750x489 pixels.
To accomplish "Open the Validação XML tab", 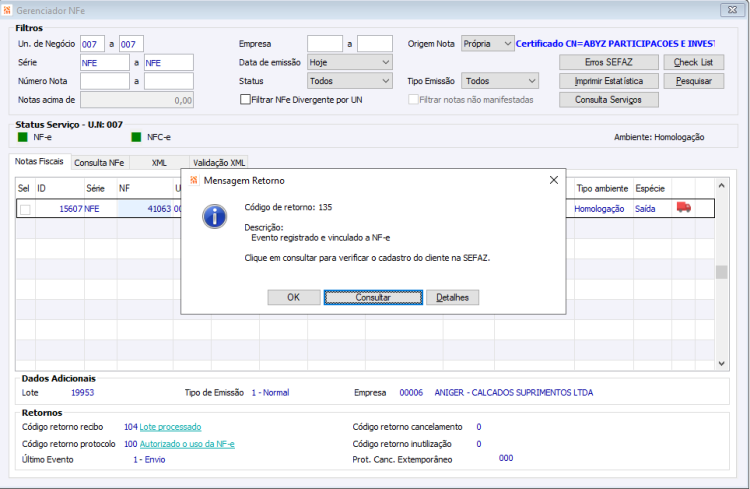I will tap(219, 163).
